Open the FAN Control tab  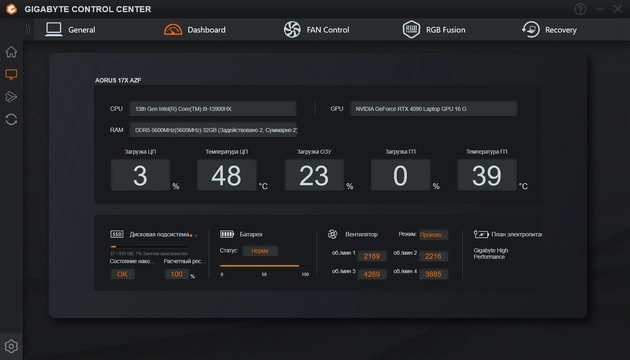click(x=317, y=30)
